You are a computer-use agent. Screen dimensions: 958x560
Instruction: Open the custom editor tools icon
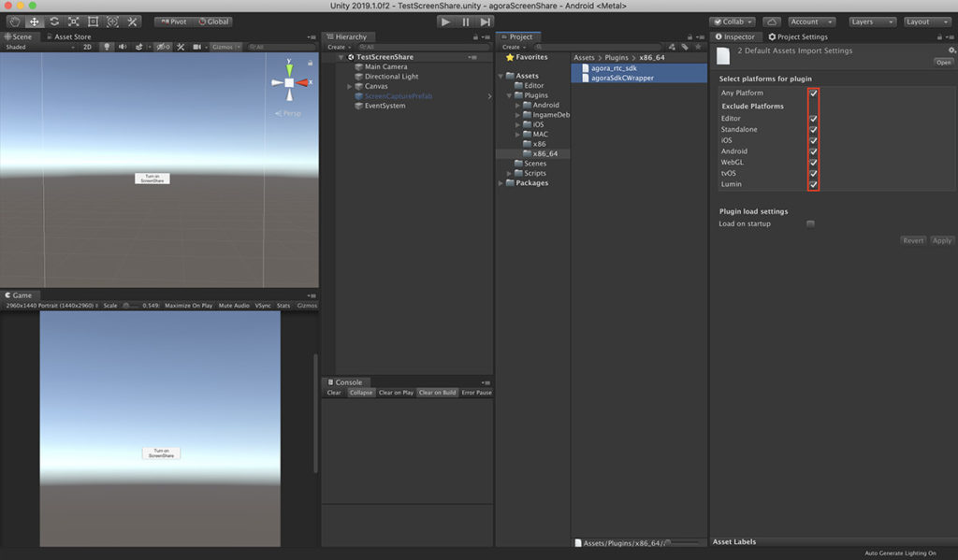[132, 22]
